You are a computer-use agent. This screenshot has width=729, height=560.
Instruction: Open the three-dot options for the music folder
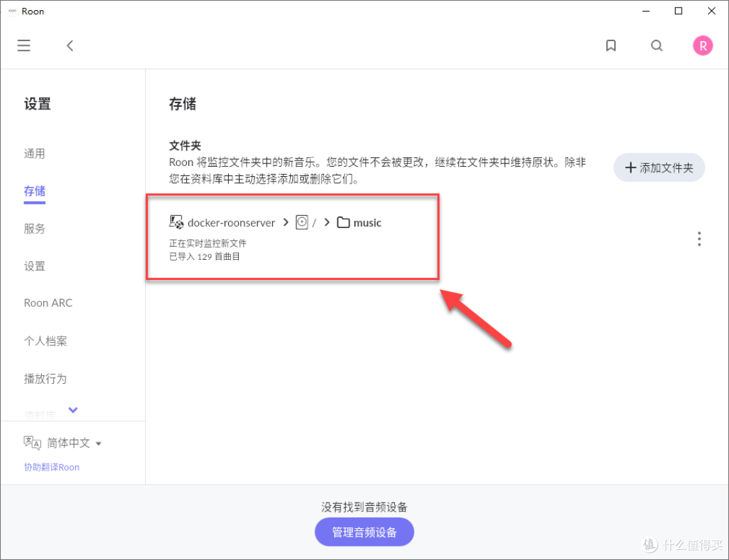coord(699,238)
